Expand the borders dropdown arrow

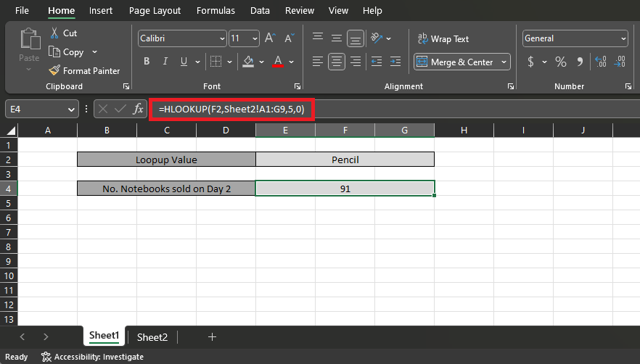pyautogui.click(x=229, y=62)
